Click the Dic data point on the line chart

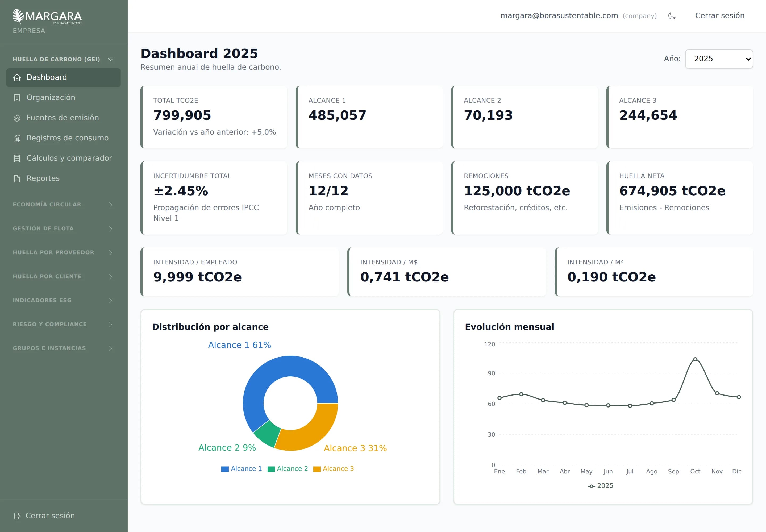coord(739,397)
